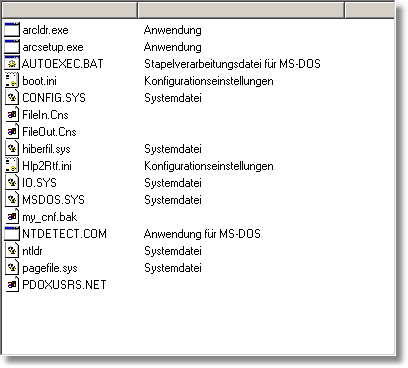Screen dimensions: 408x368
Task: Click 'Stapelverarbeitungsdatei für MS-DOS' type text
Action: (232, 64)
